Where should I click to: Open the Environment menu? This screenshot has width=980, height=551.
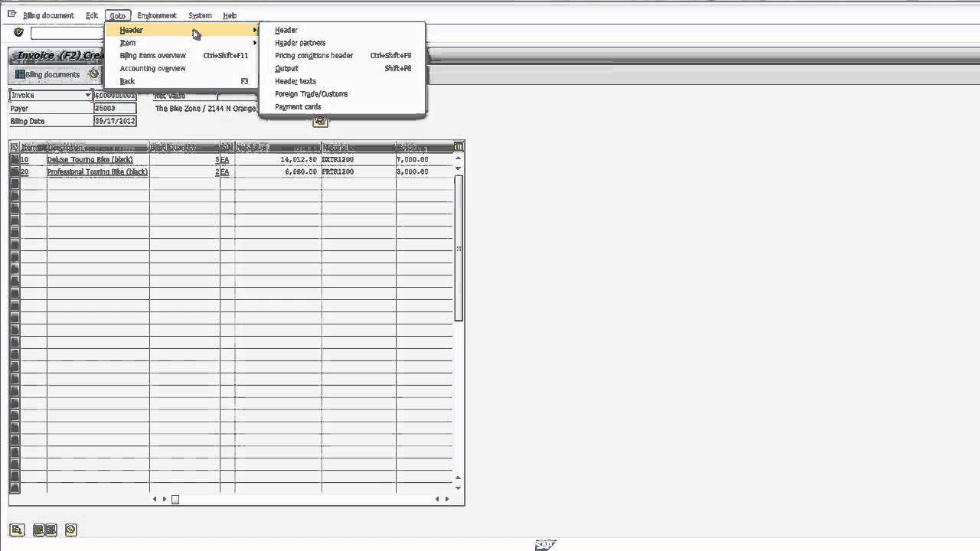pos(157,15)
